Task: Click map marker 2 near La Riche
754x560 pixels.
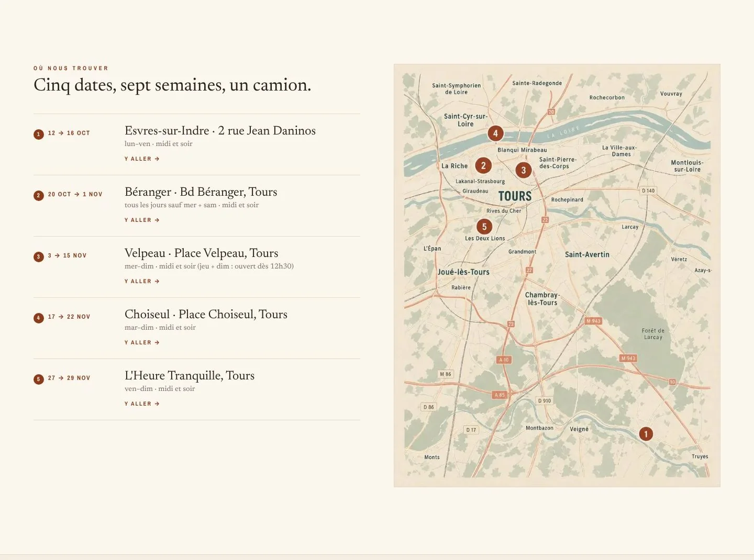Action: (483, 166)
